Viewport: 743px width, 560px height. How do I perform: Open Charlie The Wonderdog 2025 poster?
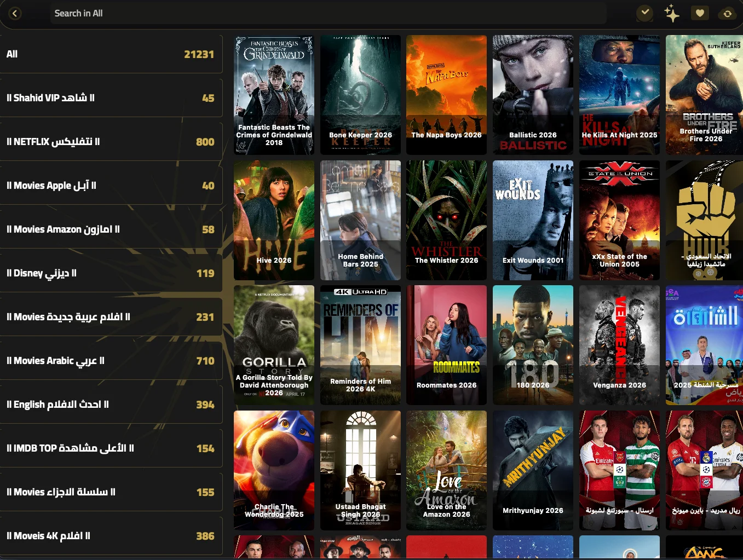pyautogui.click(x=274, y=470)
